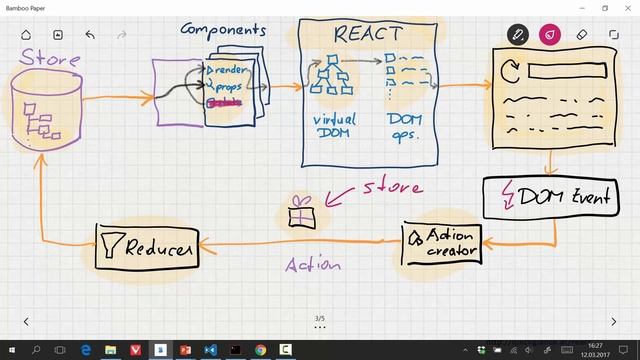Go to the previous page arrow
The width and height of the screenshot is (640, 360).
pyautogui.click(x=26, y=322)
